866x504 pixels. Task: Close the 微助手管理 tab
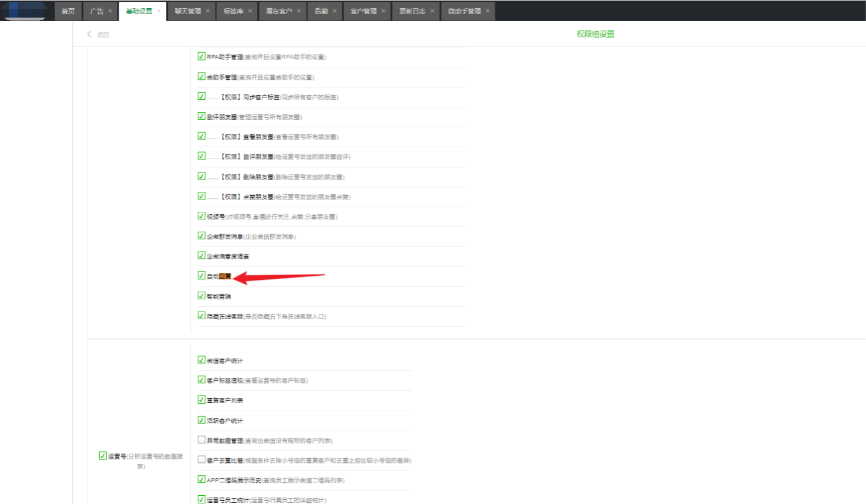[487, 11]
